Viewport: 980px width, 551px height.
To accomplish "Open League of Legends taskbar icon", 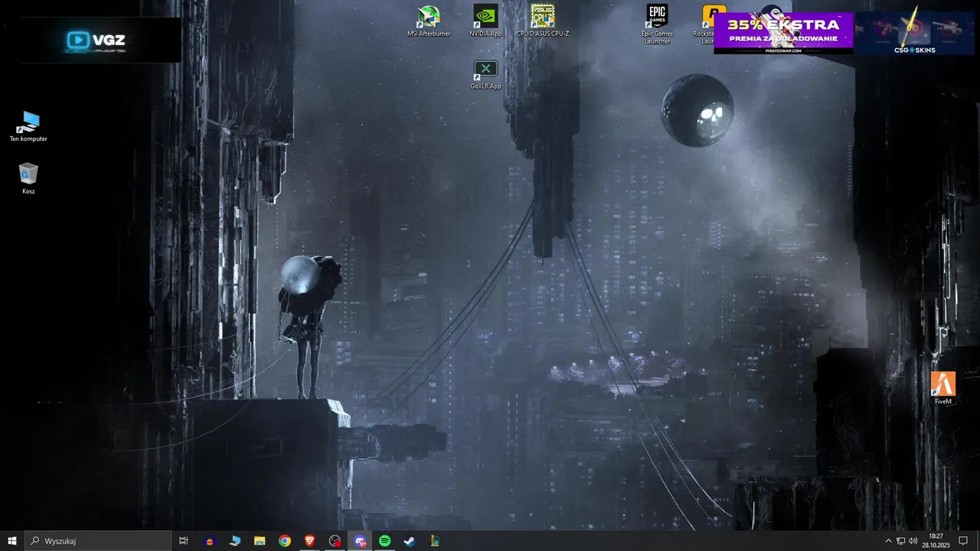I will (435, 541).
